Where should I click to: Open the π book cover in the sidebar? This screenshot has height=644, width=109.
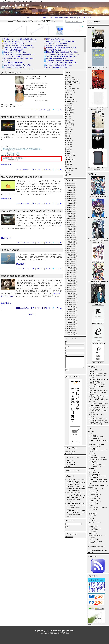[x=98, y=314]
